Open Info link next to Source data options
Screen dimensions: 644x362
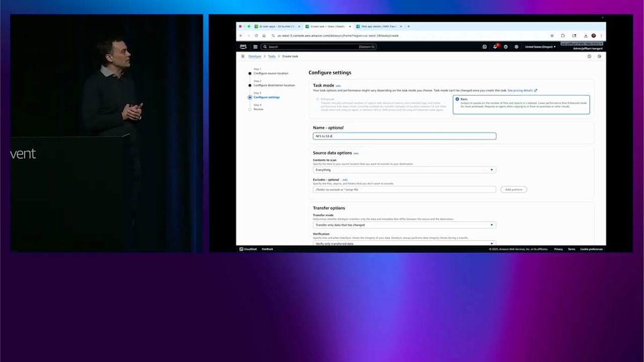356,153
